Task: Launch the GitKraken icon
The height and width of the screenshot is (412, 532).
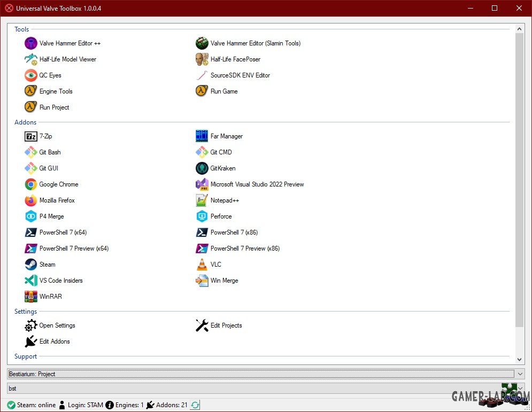Action: click(x=202, y=168)
